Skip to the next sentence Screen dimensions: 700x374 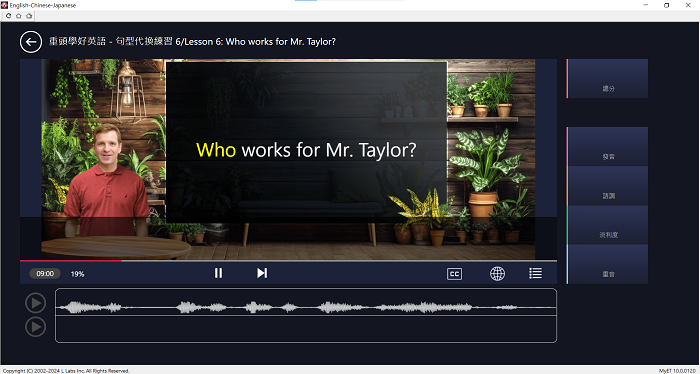(262, 273)
